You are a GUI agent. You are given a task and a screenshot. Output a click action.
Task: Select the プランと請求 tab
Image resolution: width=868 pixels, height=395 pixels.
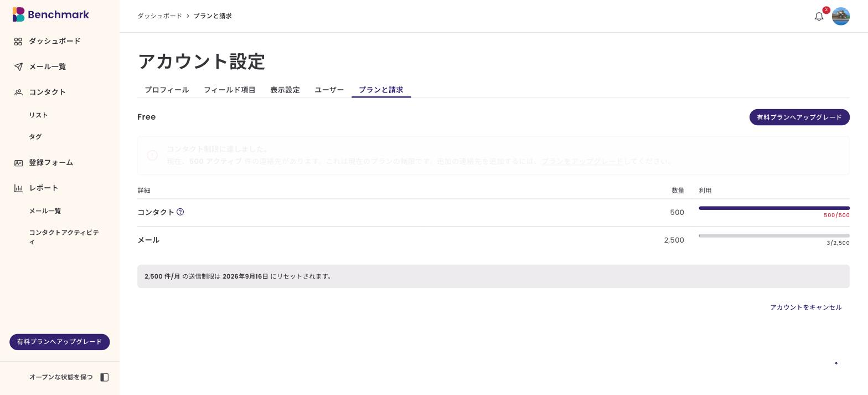[381, 90]
